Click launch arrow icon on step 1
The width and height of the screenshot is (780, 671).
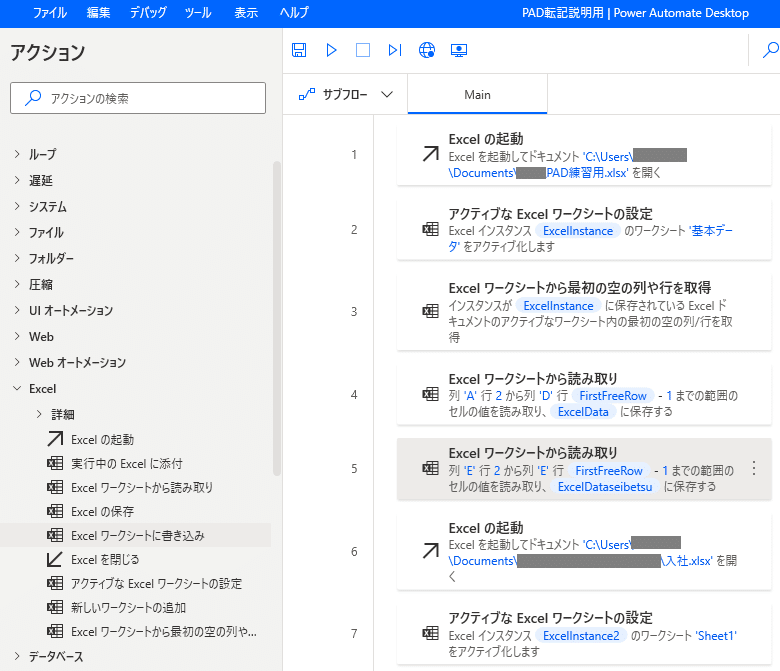tap(430, 154)
